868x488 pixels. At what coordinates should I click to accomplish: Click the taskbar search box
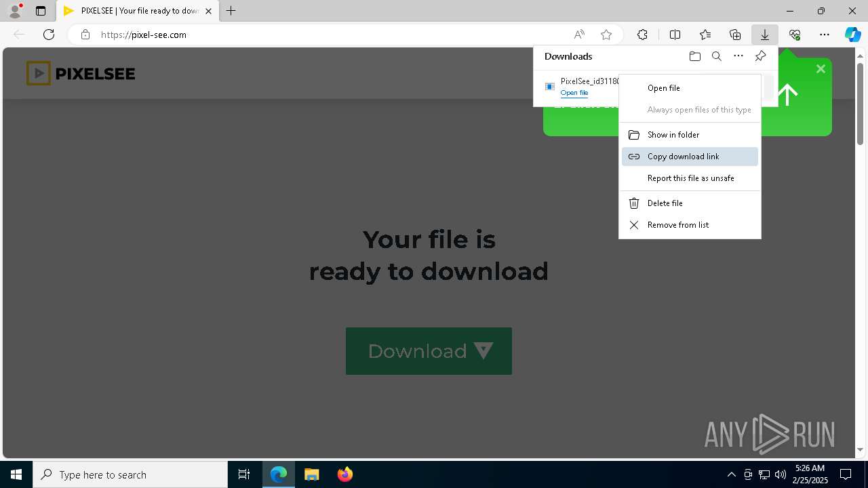(x=130, y=474)
